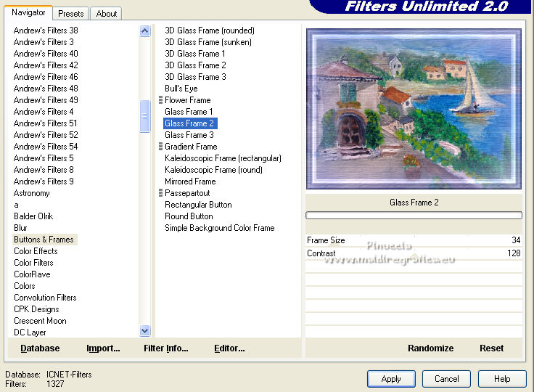Choose the 3D Glass Frame (sunken) filter
The image size is (534, 392).
coord(208,42)
